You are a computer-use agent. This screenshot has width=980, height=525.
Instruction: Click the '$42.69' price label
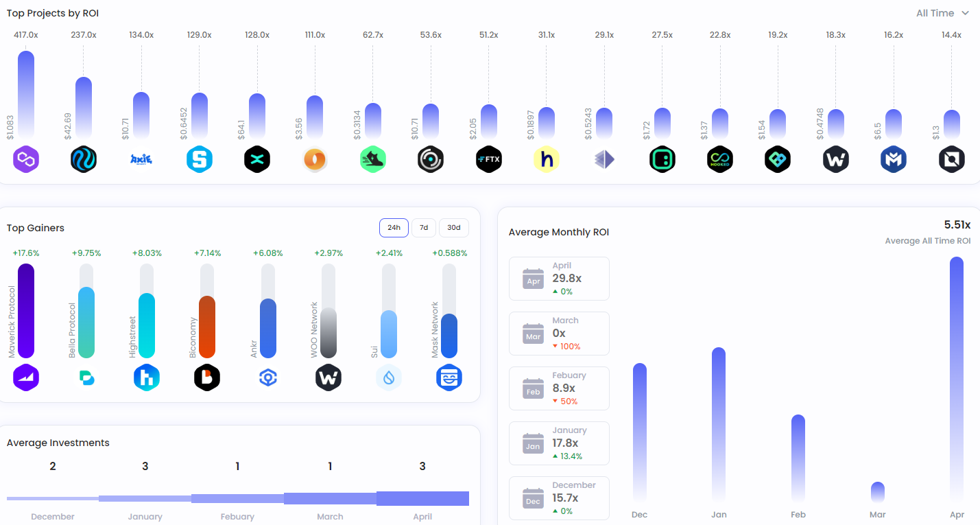click(68, 126)
